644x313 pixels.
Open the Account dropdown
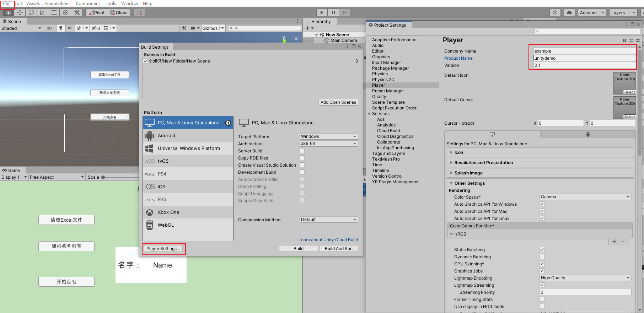point(592,12)
